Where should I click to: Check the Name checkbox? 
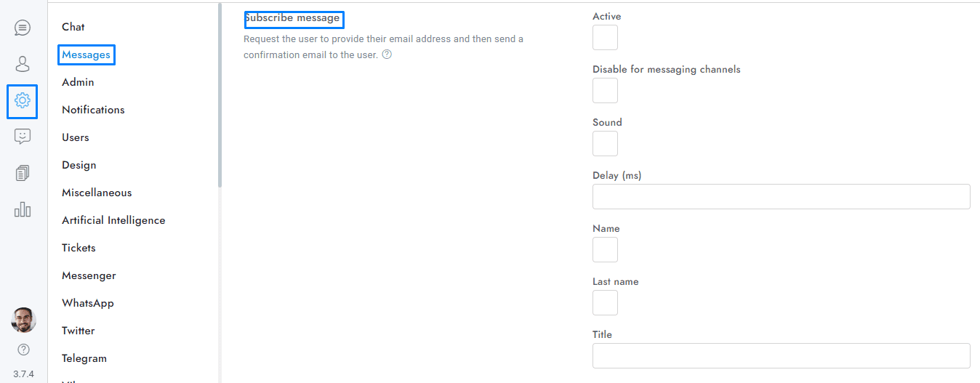[605, 250]
